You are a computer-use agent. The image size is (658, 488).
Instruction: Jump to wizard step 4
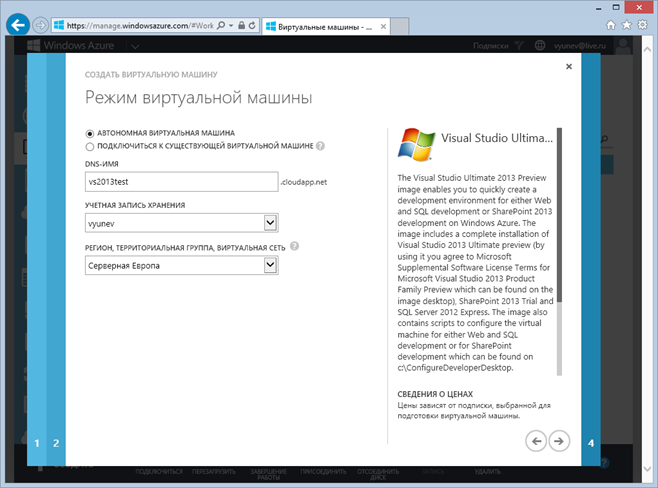point(591,443)
